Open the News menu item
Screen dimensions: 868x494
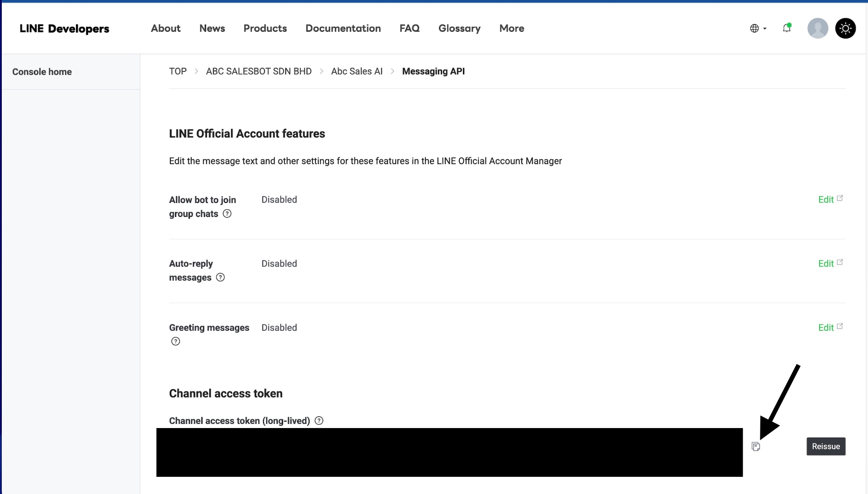212,28
